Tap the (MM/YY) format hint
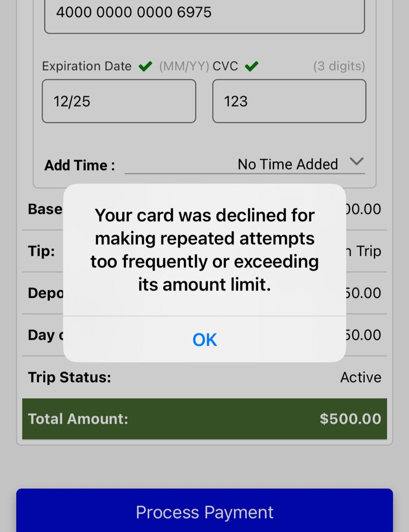 pyautogui.click(x=184, y=66)
